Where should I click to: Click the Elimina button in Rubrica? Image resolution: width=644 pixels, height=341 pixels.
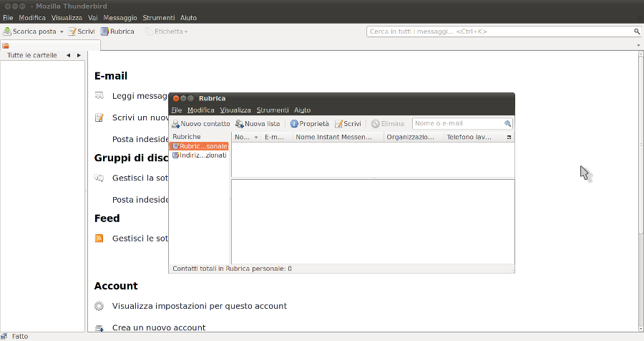[388, 123]
